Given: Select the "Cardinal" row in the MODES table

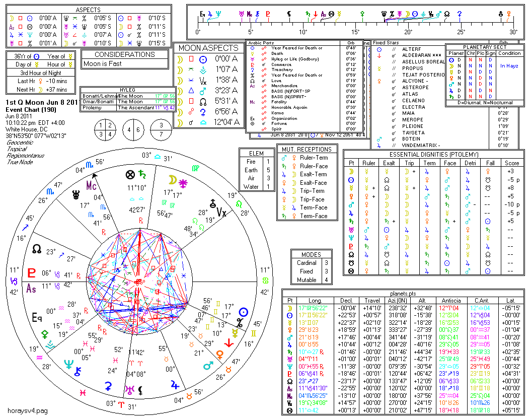Looking at the screenshot, I should pos(312,263).
